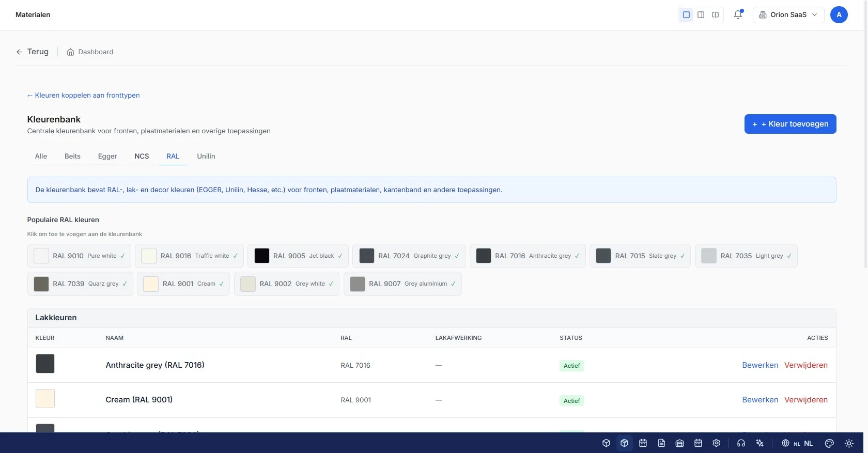
Task: Open the notifications bell
Action: click(738, 14)
